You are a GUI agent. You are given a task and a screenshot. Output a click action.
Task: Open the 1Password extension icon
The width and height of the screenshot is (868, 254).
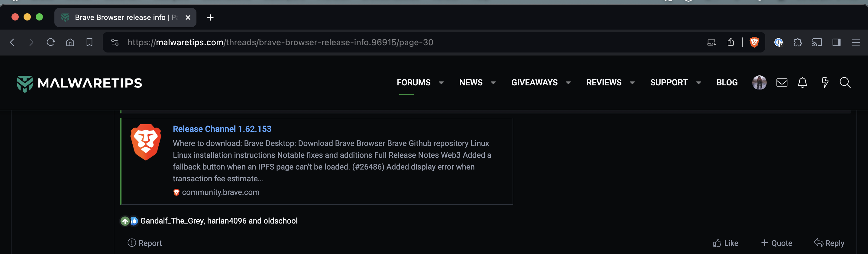tap(778, 43)
